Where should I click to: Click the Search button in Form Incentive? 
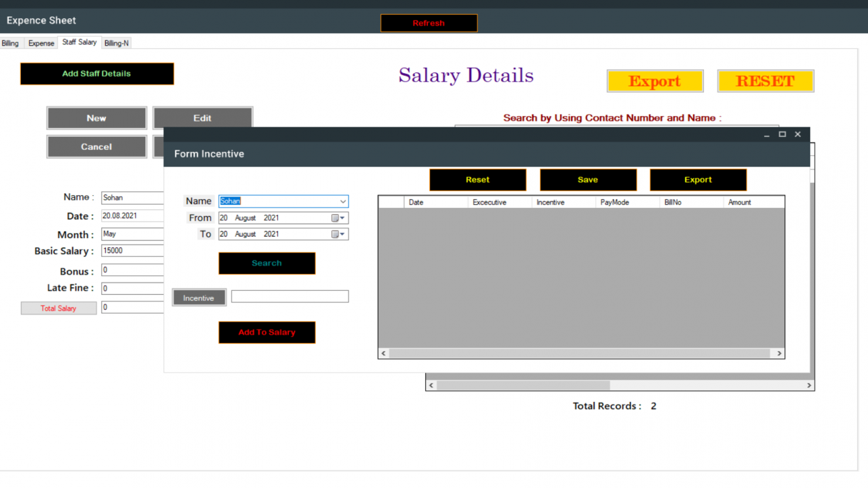pos(267,263)
